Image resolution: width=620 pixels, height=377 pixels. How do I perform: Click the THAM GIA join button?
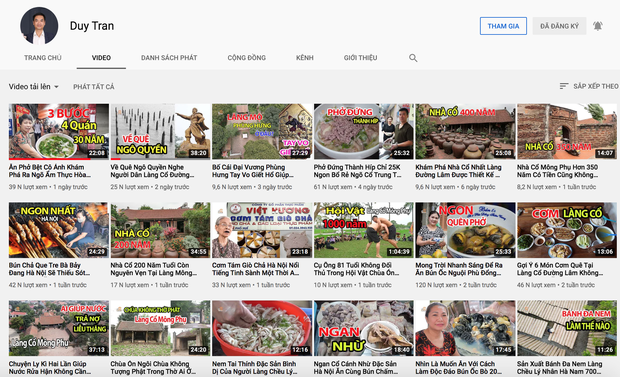pyautogui.click(x=503, y=26)
